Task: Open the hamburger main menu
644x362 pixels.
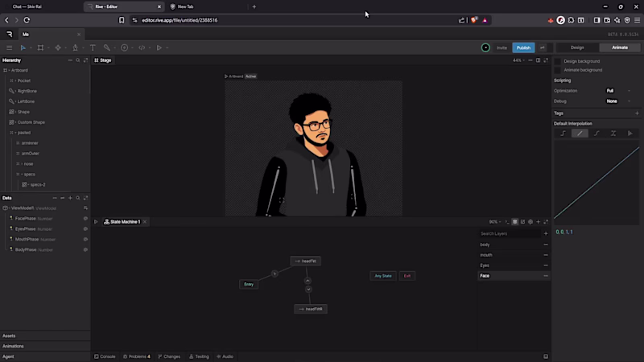Action: coord(9,47)
